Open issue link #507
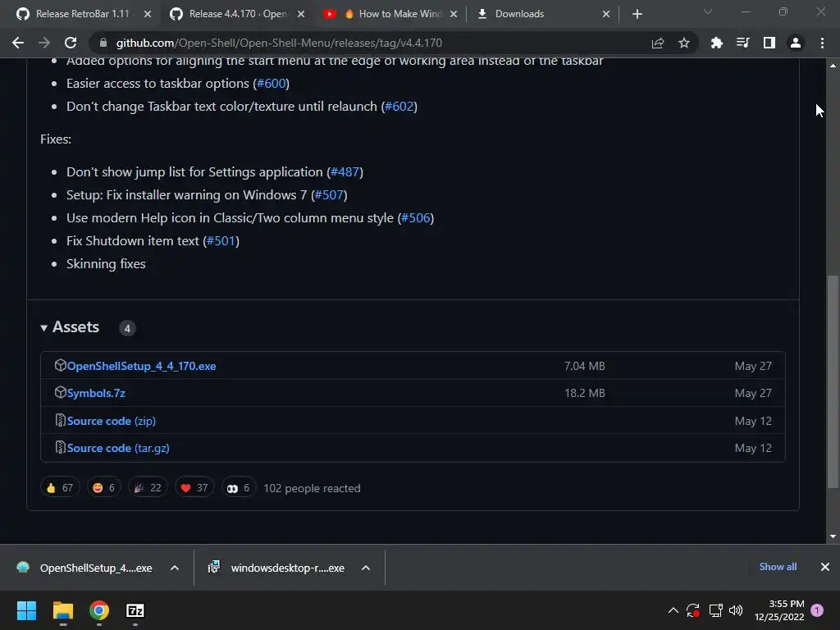 pyautogui.click(x=329, y=195)
